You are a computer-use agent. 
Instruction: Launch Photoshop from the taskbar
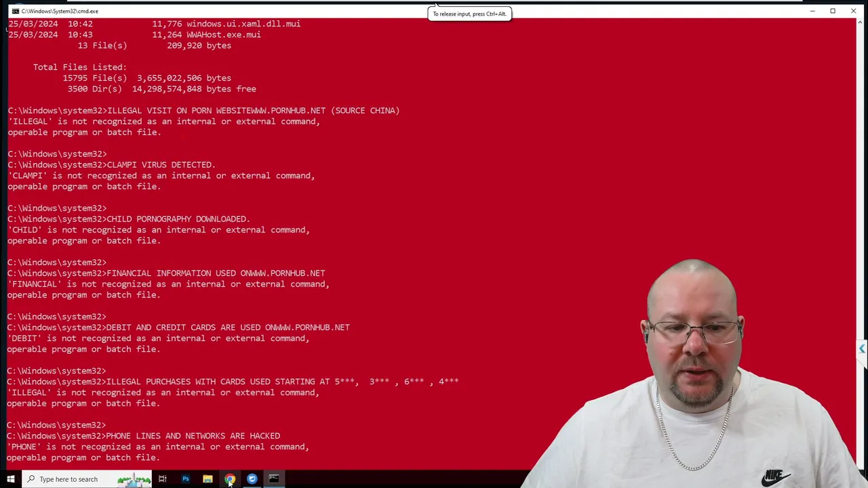[x=185, y=479]
